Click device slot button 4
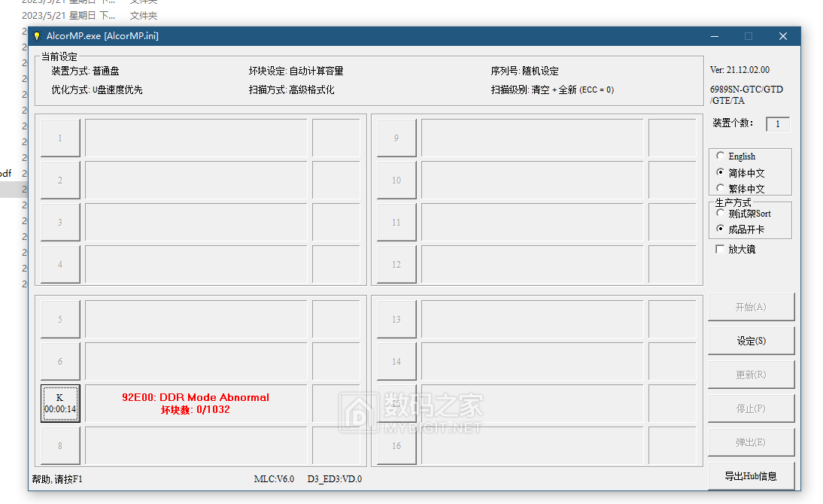Image resolution: width=823 pixels, height=504 pixels. pyautogui.click(x=60, y=265)
